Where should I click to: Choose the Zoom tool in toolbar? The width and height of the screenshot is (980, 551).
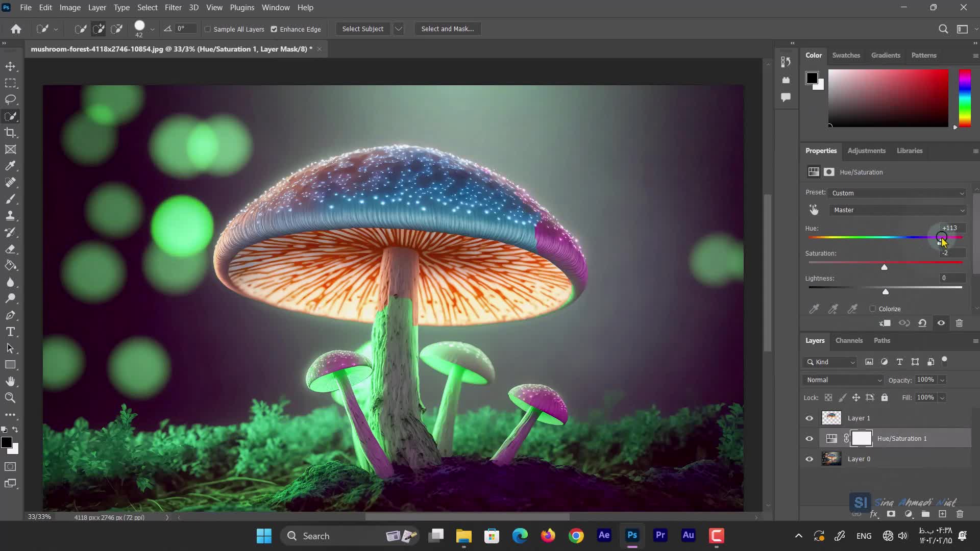click(10, 398)
